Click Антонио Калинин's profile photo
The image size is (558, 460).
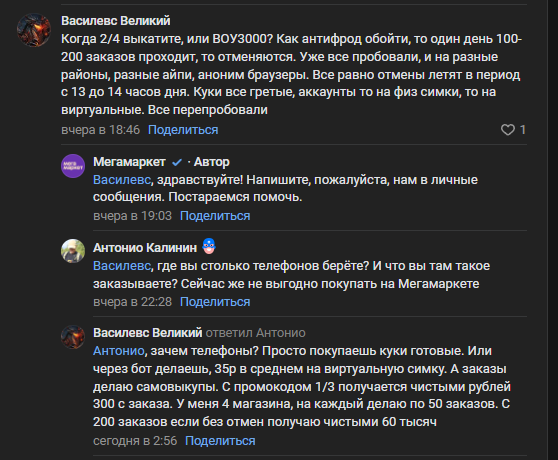tap(73, 251)
